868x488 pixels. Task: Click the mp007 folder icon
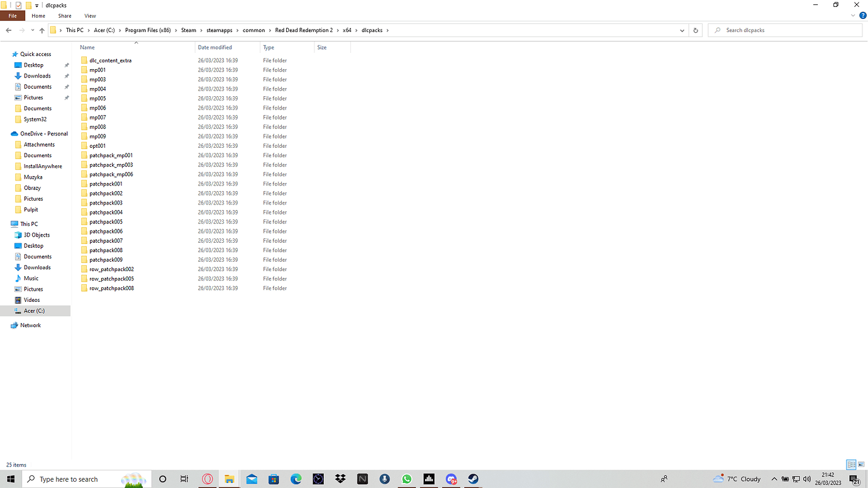point(84,118)
